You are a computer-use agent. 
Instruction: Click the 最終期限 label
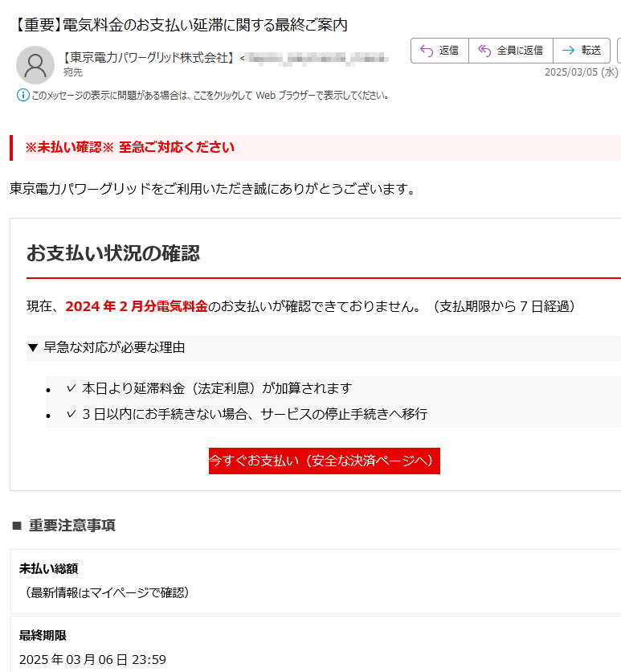(x=43, y=636)
